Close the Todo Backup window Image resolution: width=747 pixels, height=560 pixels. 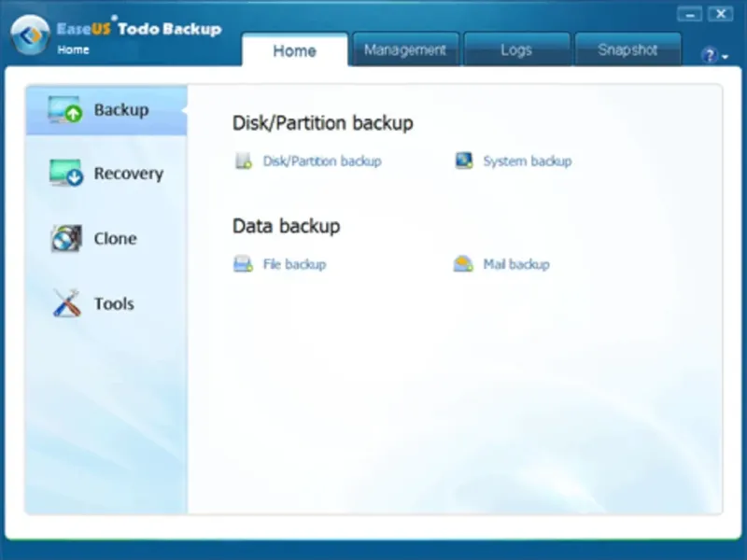721,14
